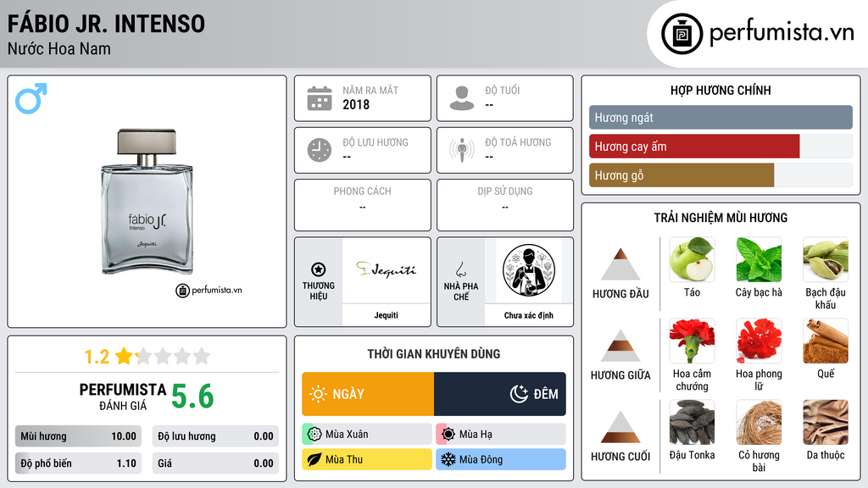Click the clock icon beside Độ lưu hương

[320, 150]
